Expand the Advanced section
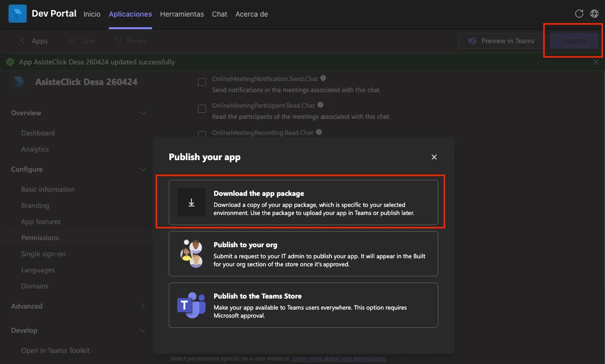The width and height of the screenshot is (605, 364). tap(143, 306)
